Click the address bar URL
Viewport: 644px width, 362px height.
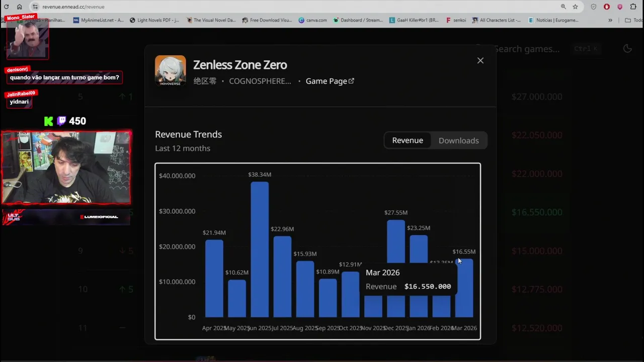coord(73,7)
